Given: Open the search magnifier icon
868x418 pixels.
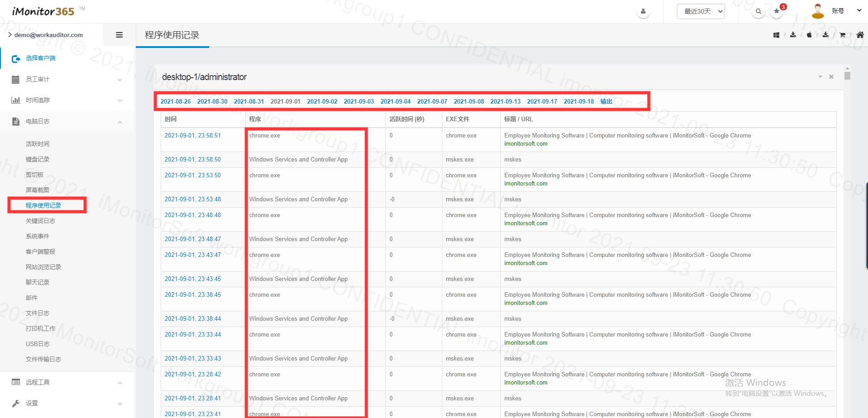Looking at the screenshot, I should click(x=758, y=12).
